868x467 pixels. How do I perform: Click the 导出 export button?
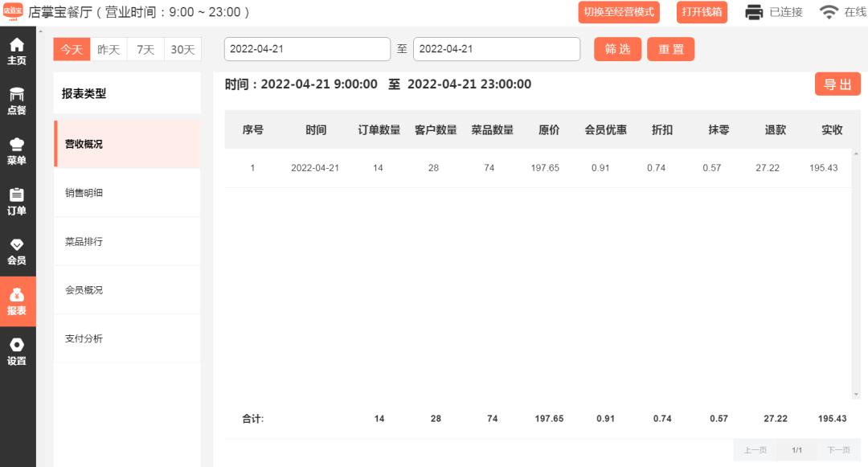click(837, 84)
